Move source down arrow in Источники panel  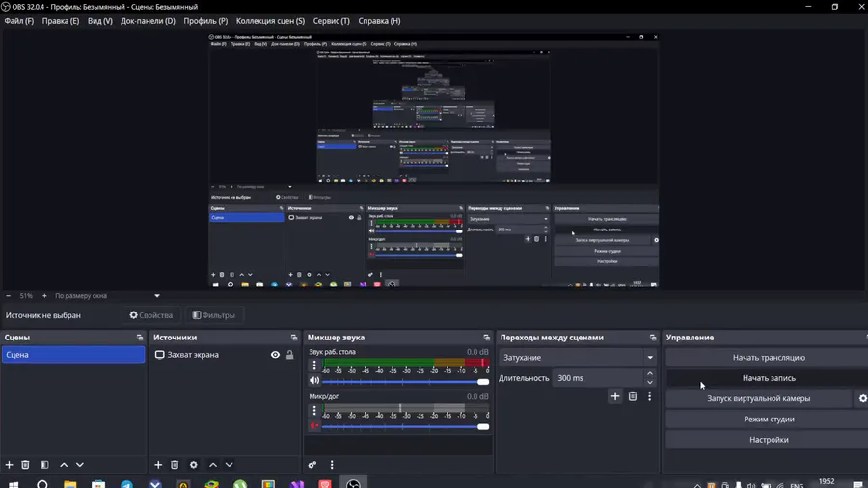tap(230, 465)
